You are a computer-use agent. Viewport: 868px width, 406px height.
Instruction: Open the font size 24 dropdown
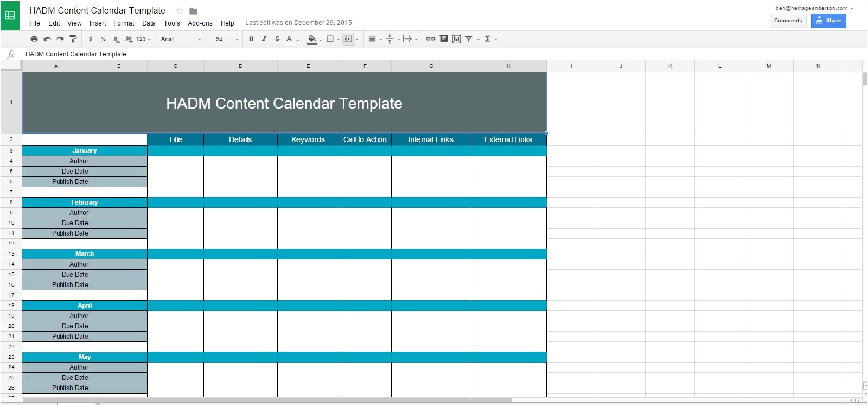[226, 39]
